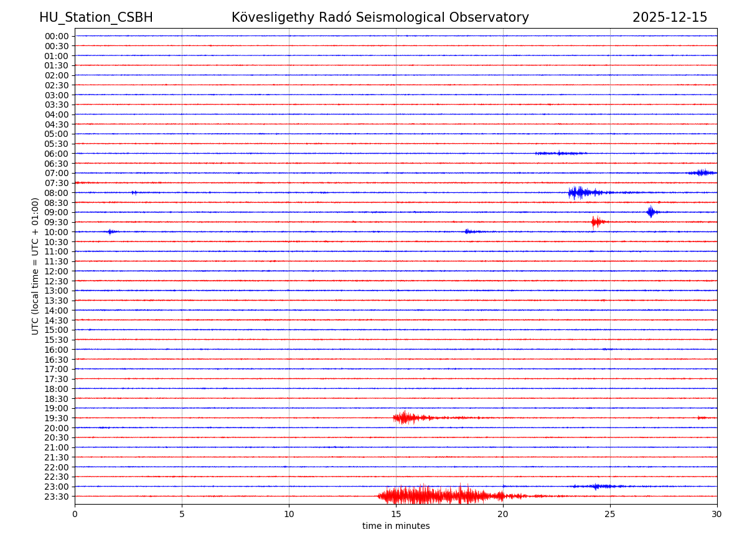Viewport: 747px width, 560px height.
Task: Click the 12:00 time label on y-axis
Action: click(57, 271)
